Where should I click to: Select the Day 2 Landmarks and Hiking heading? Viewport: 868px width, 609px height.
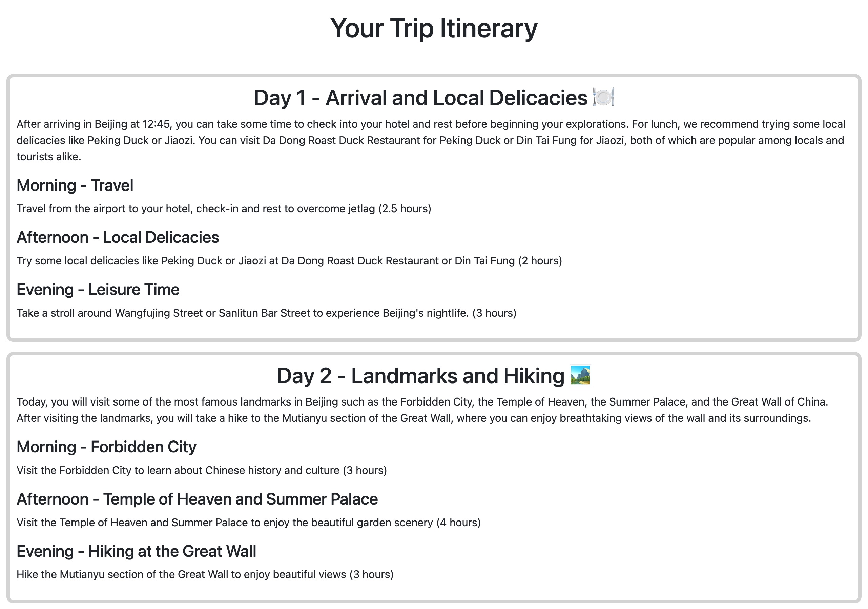coord(434,376)
